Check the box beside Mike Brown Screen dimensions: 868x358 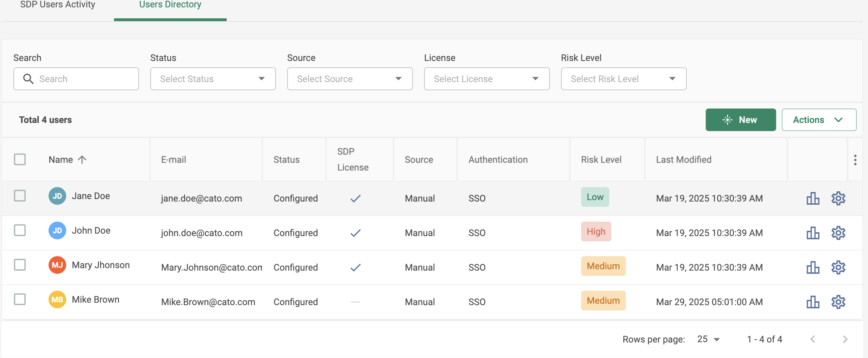click(20, 300)
